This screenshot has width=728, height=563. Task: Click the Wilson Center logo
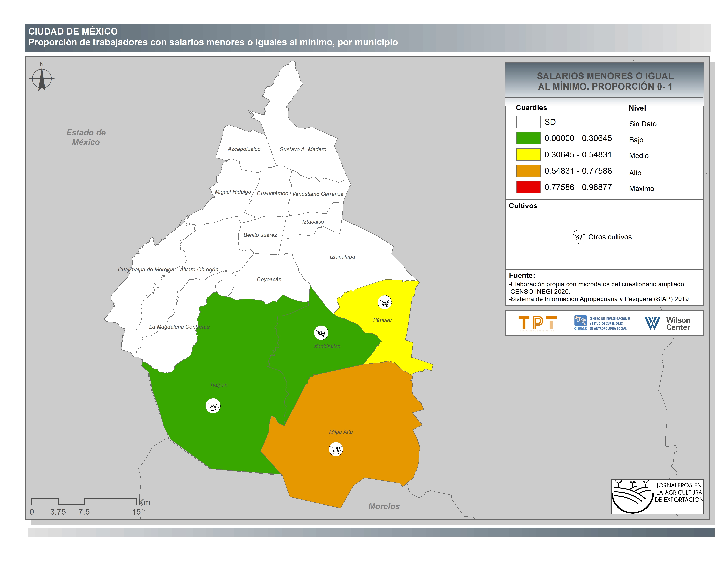[667, 323]
